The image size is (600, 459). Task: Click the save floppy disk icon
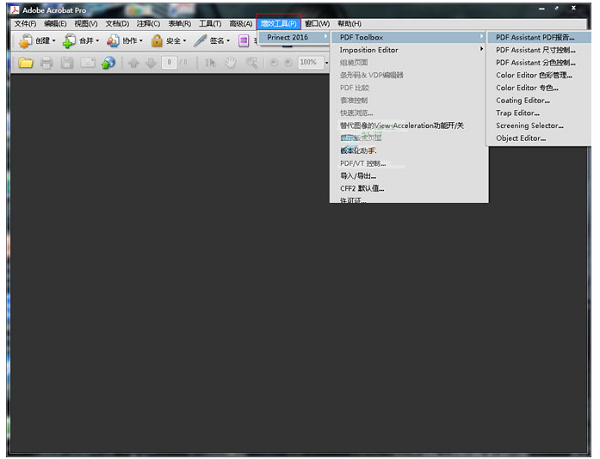(x=67, y=62)
